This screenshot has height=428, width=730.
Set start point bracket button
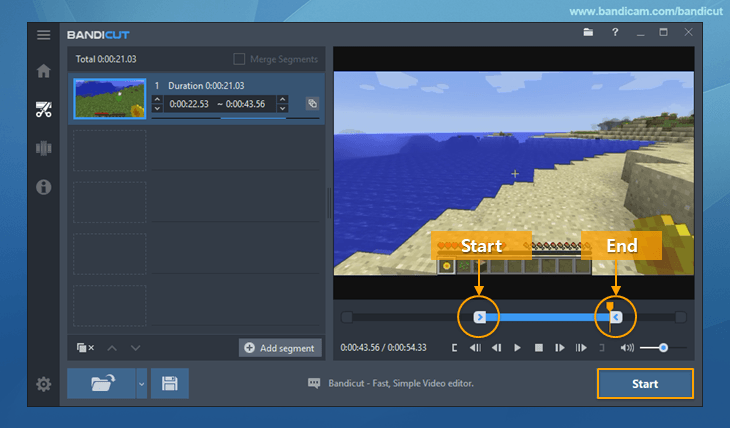coord(454,348)
